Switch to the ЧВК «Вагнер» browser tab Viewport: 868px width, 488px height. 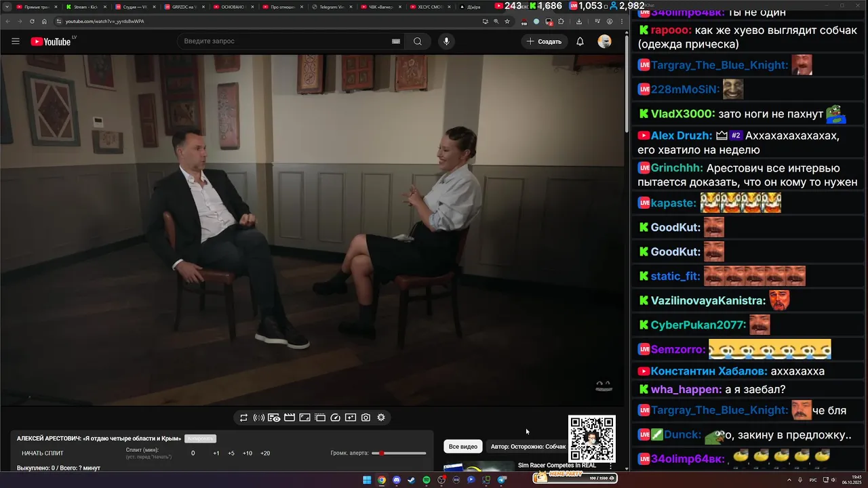pyautogui.click(x=381, y=7)
